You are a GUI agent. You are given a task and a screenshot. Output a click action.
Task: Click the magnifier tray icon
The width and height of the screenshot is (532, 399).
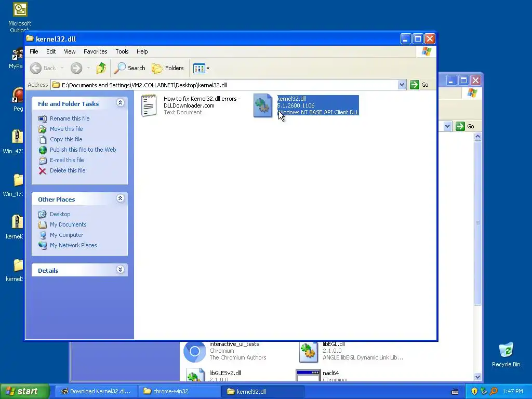[494, 391]
